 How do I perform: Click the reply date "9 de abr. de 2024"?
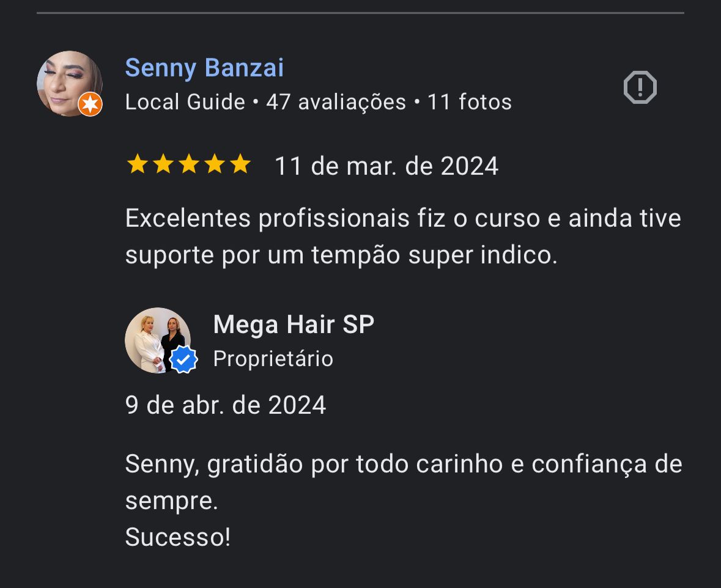pyautogui.click(x=226, y=405)
